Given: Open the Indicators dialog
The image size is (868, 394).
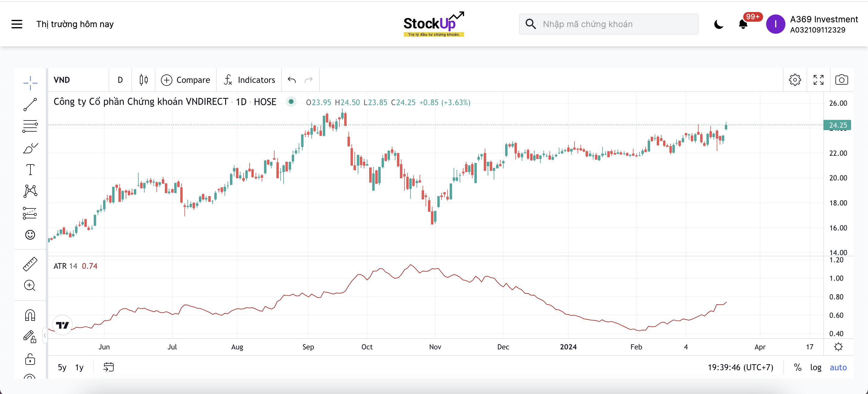Looking at the screenshot, I should coord(249,80).
